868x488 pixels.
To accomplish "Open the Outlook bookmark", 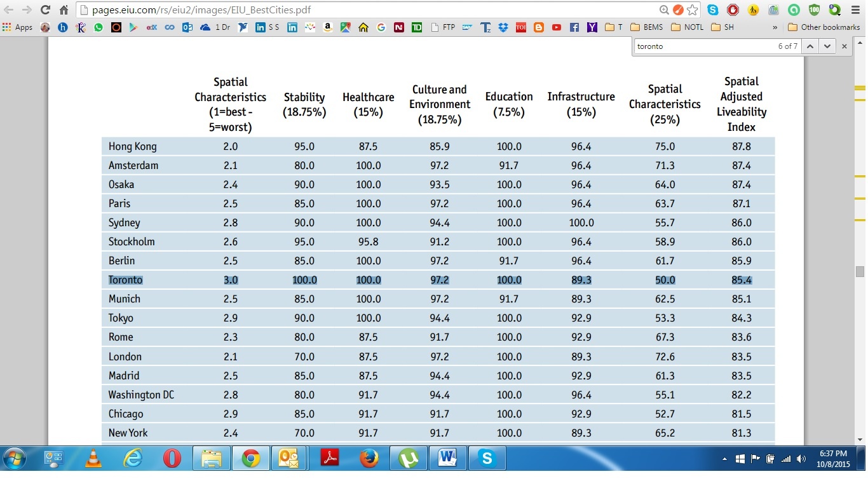I will click(187, 27).
